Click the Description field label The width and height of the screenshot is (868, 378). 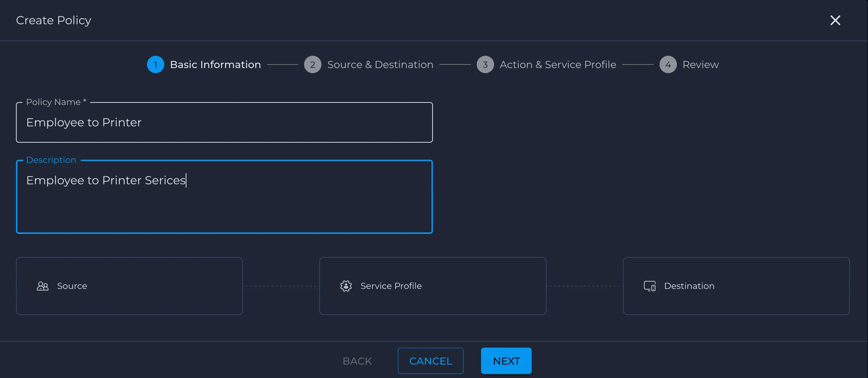(x=51, y=160)
